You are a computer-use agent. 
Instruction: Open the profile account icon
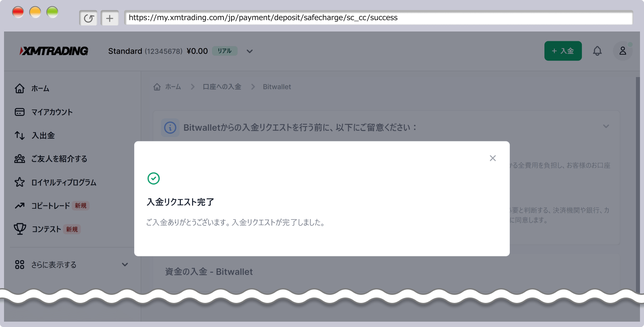pos(623,51)
